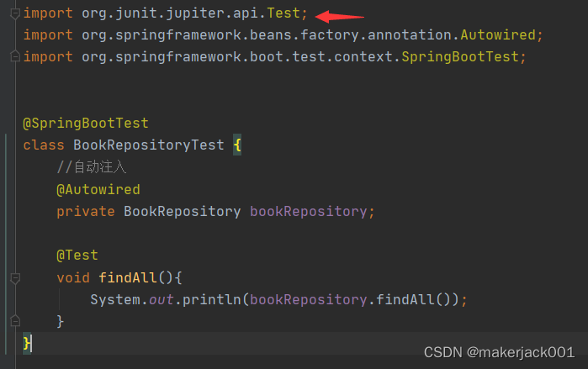Click 'Test' in the junit jupiter import

click(283, 13)
